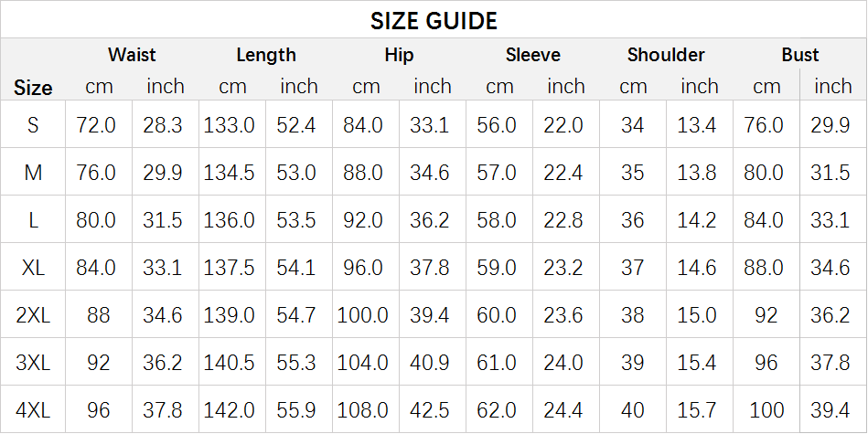Select the M size row label
The height and width of the screenshot is (434, 868).
click(33, 173)
